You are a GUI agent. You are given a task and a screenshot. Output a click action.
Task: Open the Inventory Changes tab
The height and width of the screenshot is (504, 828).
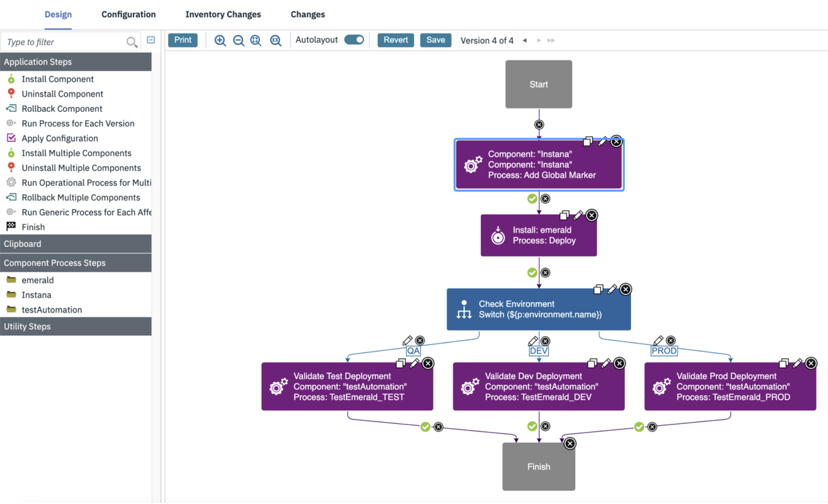pos(223,14)
